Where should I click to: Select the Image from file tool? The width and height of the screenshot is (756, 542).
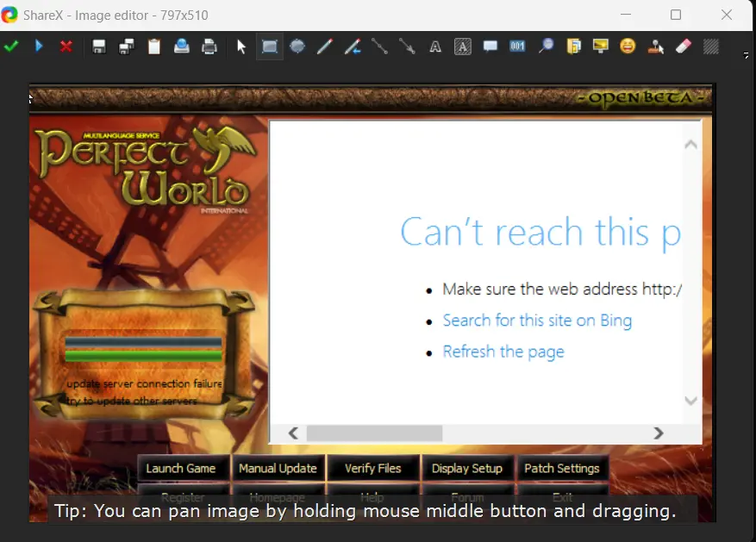tap(574, 47)
